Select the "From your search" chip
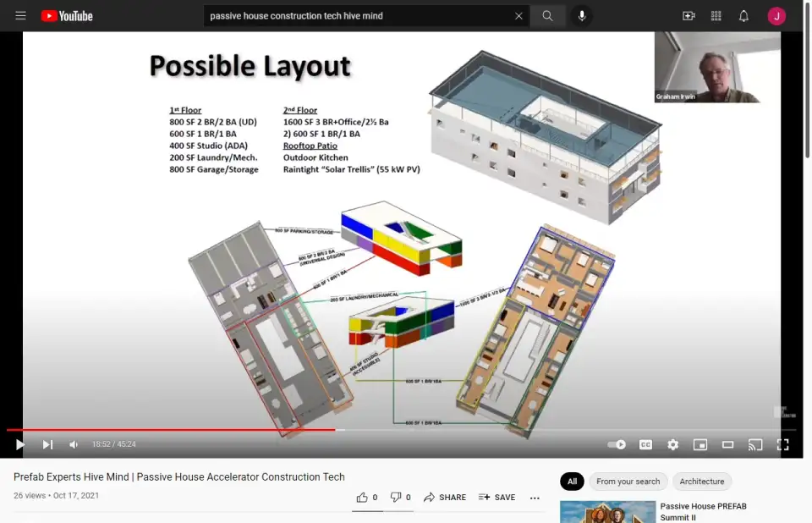Viewport: 812px width, 523px height. coord(628,482)
